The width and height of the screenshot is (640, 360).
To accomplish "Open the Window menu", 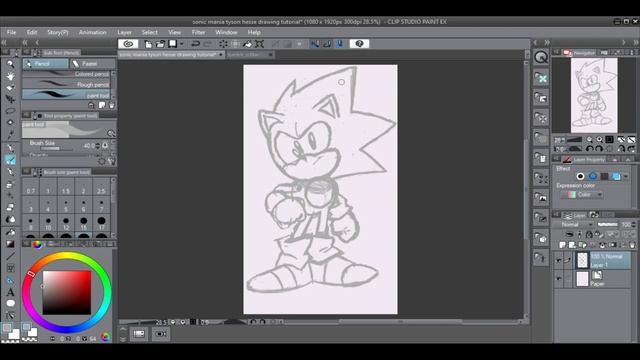I will [x=226, y=32].
